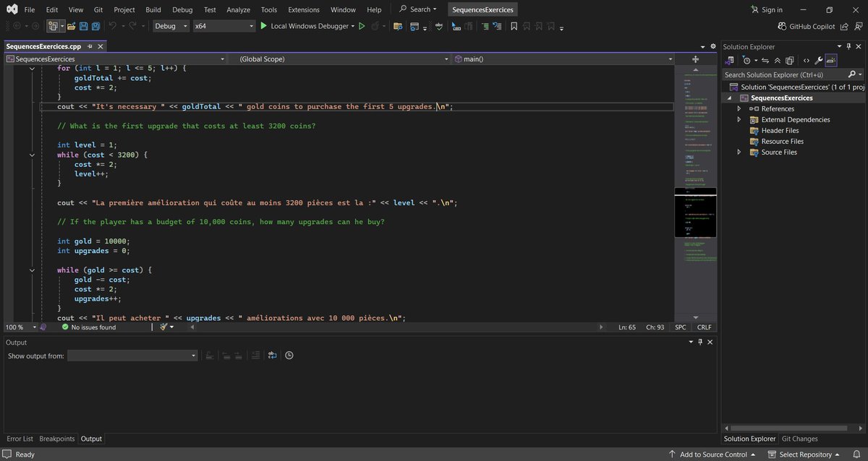Start debugging with green play arrow
868x461 pixels.
(263, 26)
